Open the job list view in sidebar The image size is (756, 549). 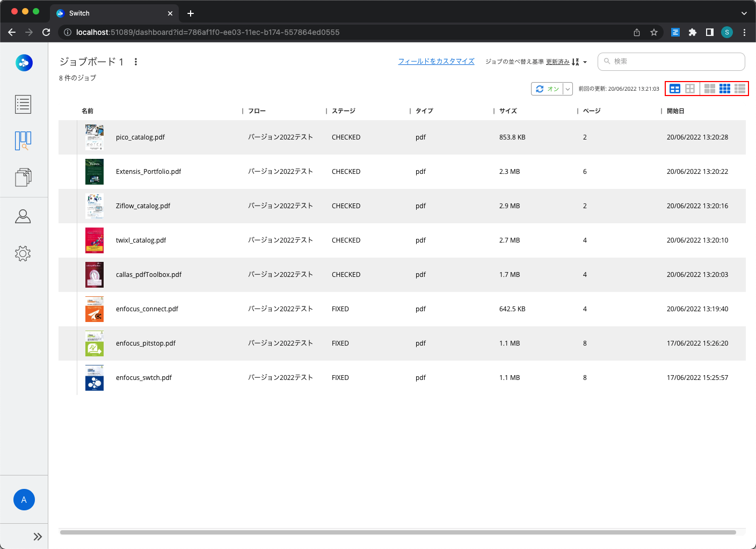tap(23, 104)
